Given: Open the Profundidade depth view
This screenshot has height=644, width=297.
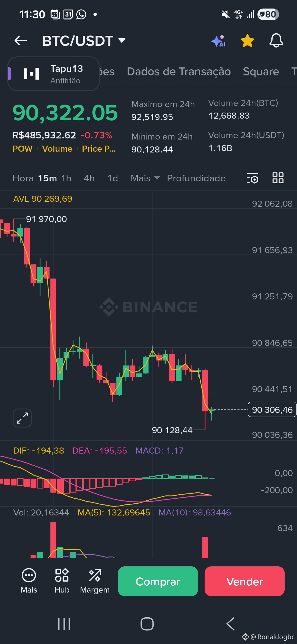Looking at the screenshot, I should click(x=196, y=178).
